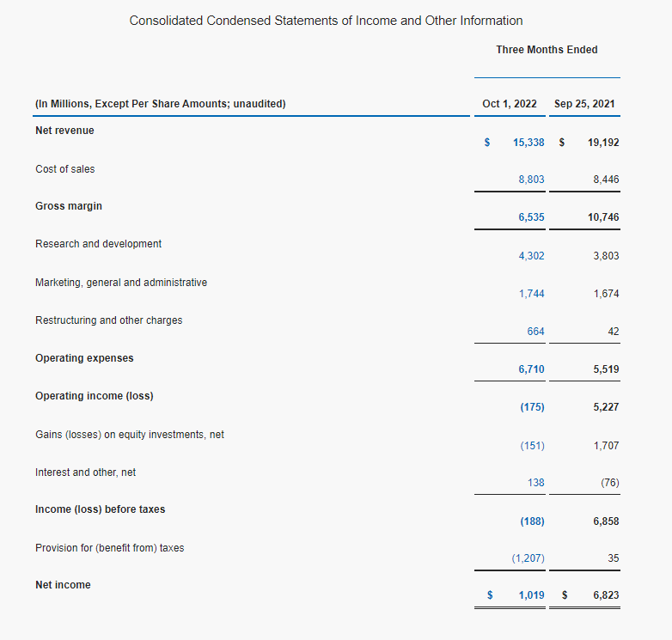Click the Operating expenses row label
Viewport: 672px width, 640px height.
coord(84,358)
